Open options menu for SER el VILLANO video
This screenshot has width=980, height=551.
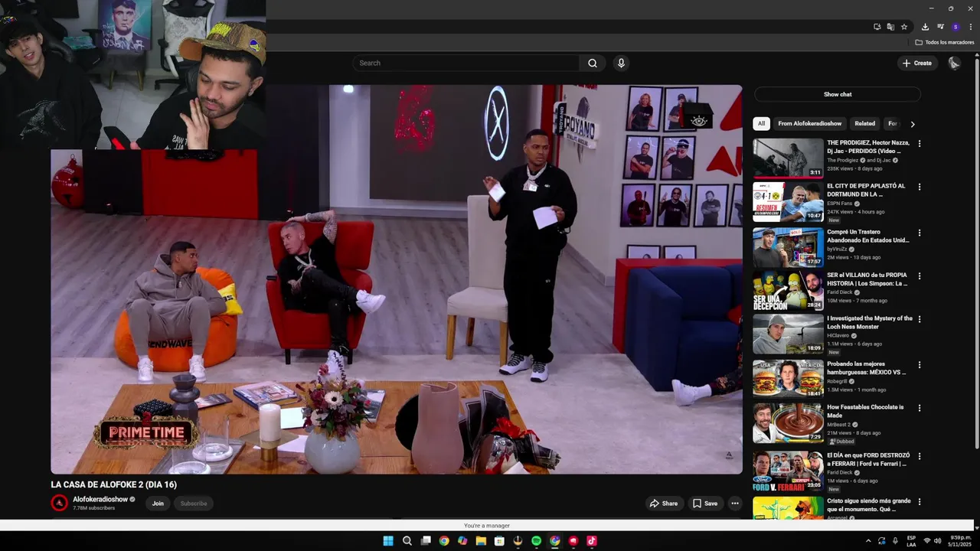(x=920, y=275)
